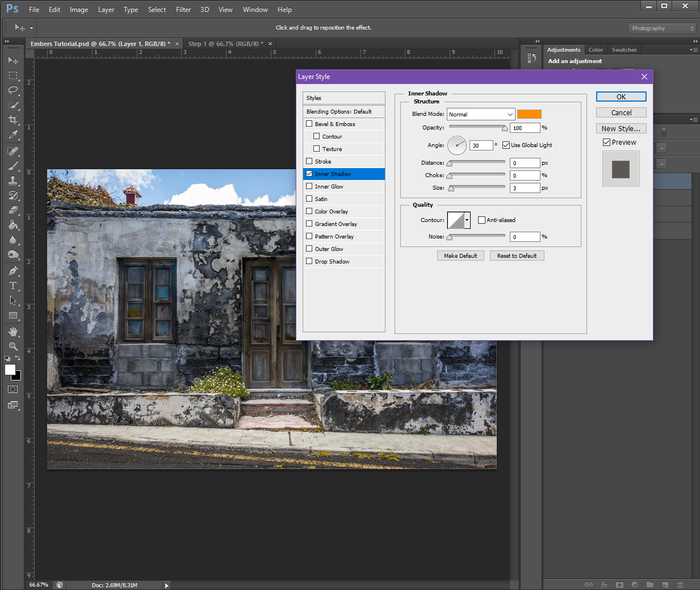Select the Brush tool
The width and height of the screenshot is (700, 590).
[x=13, y=166]
